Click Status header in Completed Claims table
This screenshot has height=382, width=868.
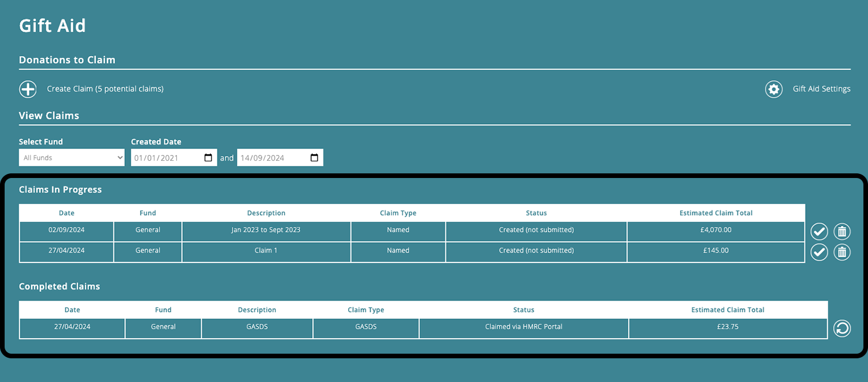(x=523, y=310)
